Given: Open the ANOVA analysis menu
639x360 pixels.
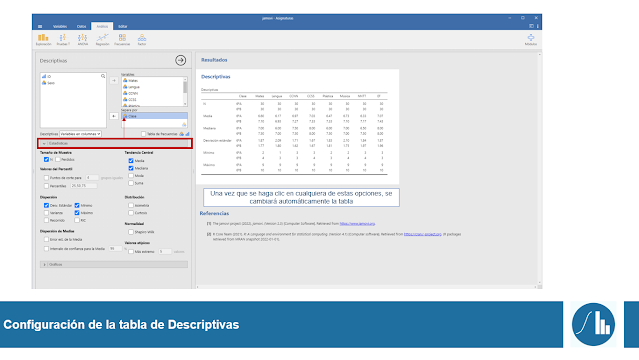Looking at the screenshot, I should (x=83, y=40).
